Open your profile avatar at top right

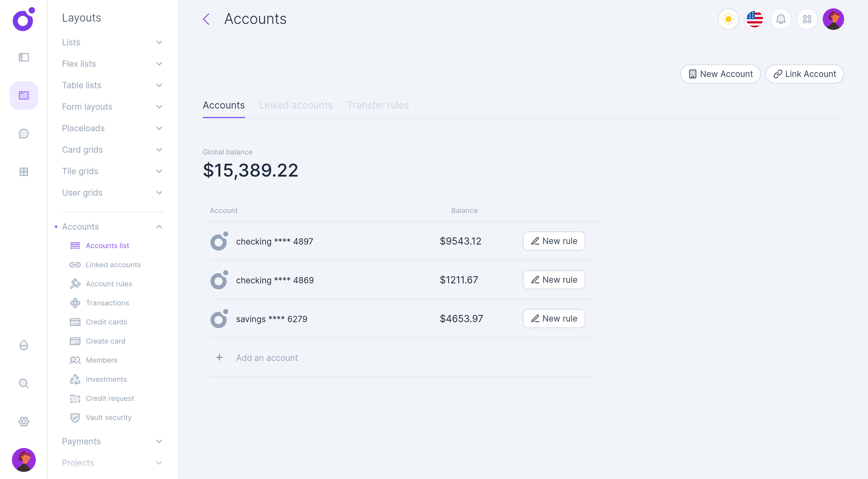pos(834,19)
